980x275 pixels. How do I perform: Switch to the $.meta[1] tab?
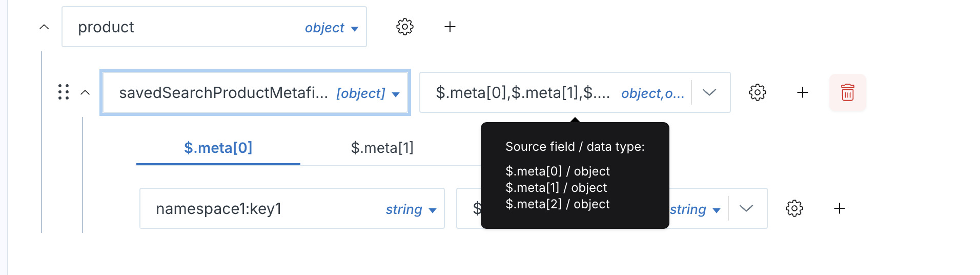(382, 148)
